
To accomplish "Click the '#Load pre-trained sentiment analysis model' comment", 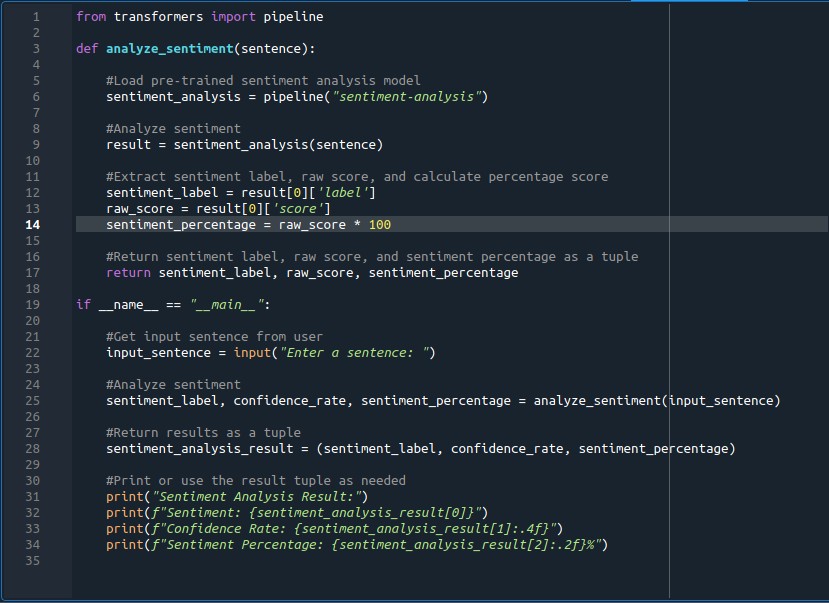I will 263,81.
